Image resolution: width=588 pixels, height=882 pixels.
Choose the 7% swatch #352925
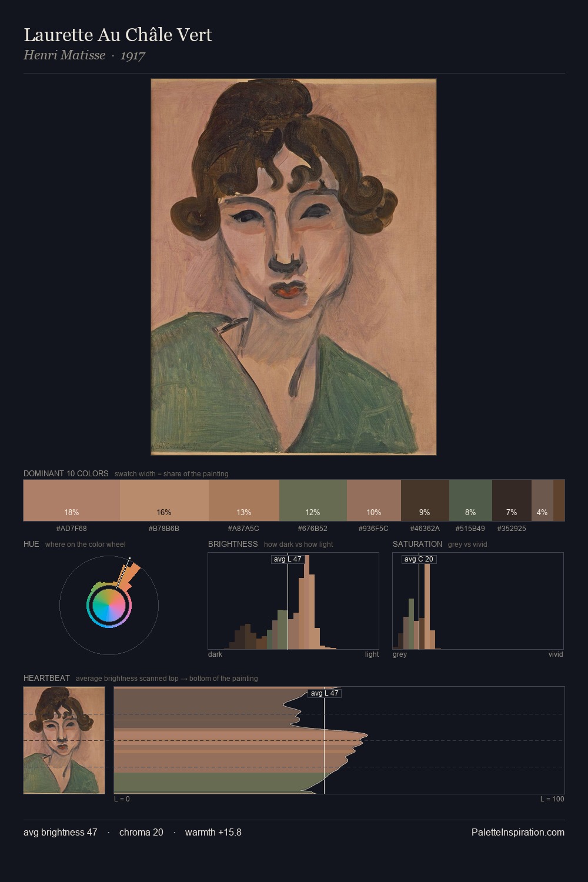(x=512, y=500)
